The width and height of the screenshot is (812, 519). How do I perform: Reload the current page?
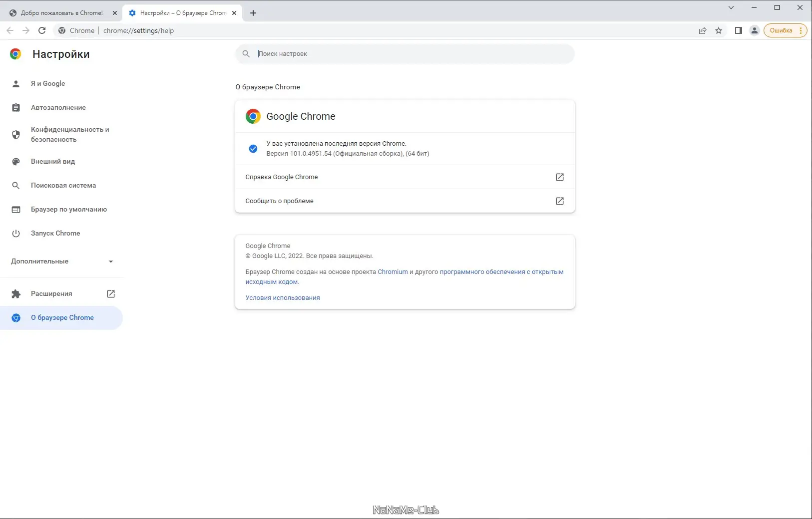(x=42, y=30)
